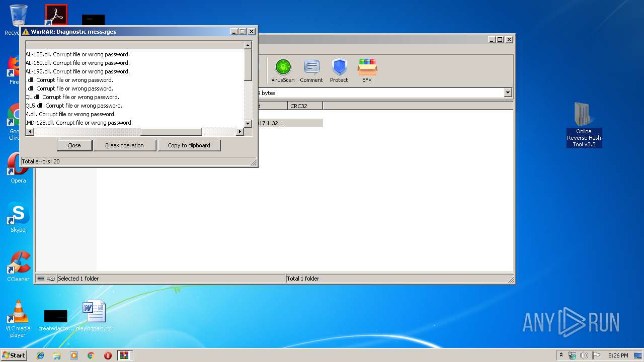The image size is (644, 362).
Task: Click the network tray icon
Action: click(x=572, y=355)
